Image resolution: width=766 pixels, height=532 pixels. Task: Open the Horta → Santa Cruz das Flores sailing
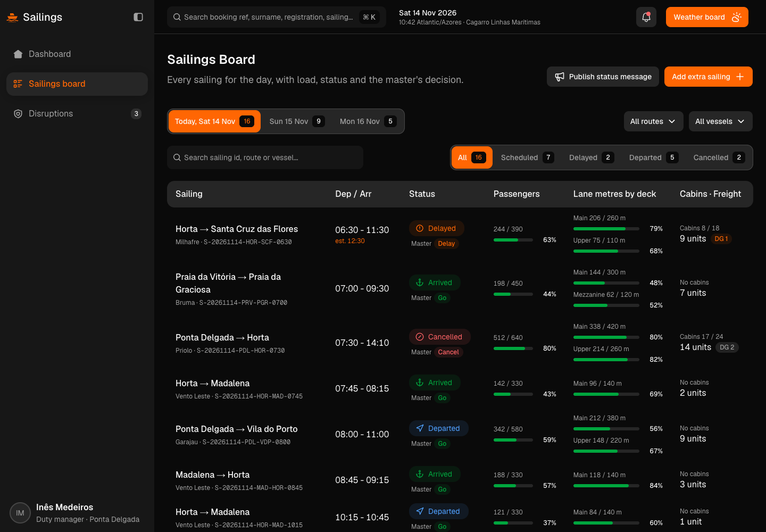click(x=237, y=229)
